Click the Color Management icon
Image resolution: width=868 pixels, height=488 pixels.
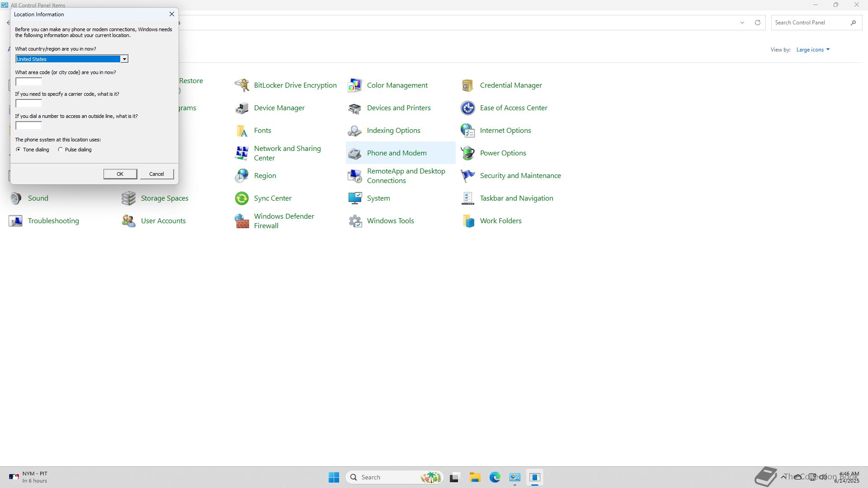(x=355, y=85)
